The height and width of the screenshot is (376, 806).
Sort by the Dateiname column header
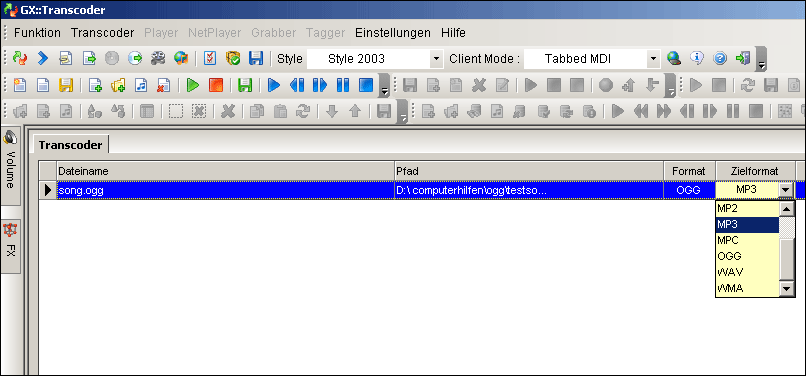pos(225,171)
